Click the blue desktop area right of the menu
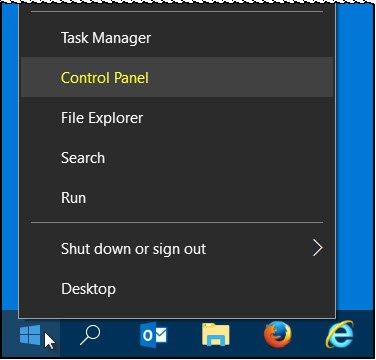Image resolution: width=376 pixels, height=360 pixels. [354, 157]
